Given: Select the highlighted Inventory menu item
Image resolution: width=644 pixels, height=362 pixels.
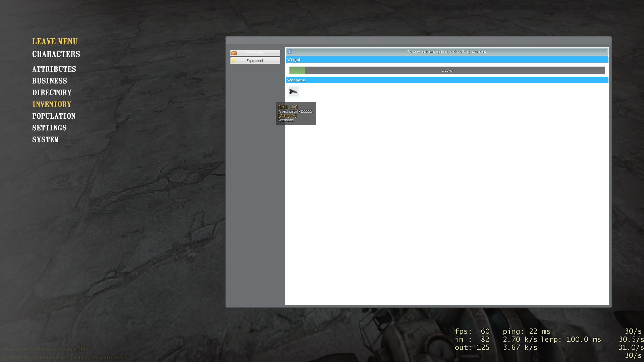Looking at the screenshot, I should tap(52, 105).
